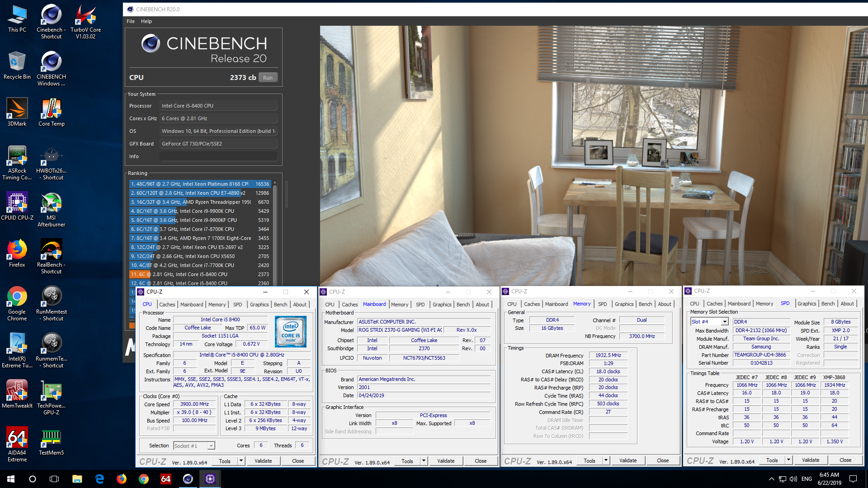Expand Tools dropdown arrow in Memory CPU-Z
The height and width of the screenshot is (488, 868).
pos(606,460)
